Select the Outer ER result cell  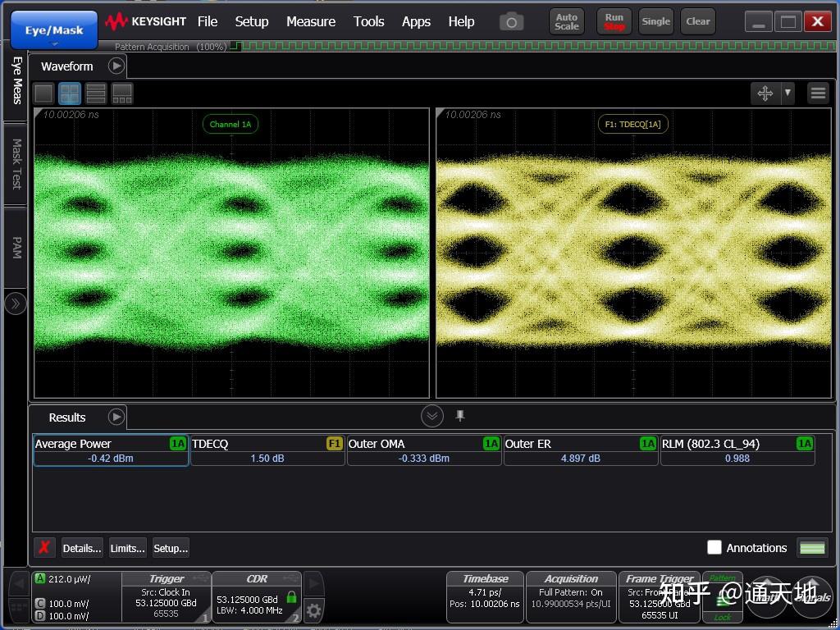click(581, 450)
